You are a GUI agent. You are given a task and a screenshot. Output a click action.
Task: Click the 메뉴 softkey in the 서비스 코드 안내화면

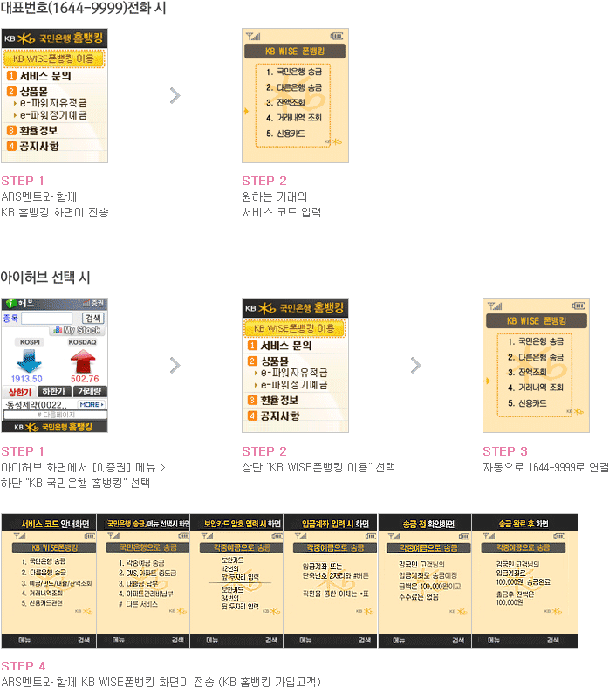[x=24, y=640]
